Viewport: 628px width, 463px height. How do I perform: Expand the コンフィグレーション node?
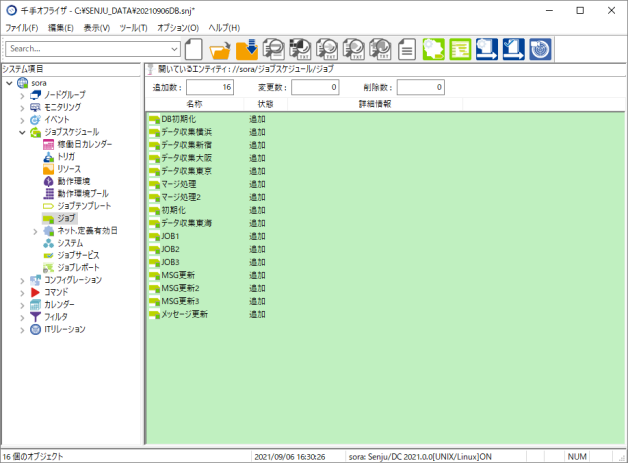(22, 280)
